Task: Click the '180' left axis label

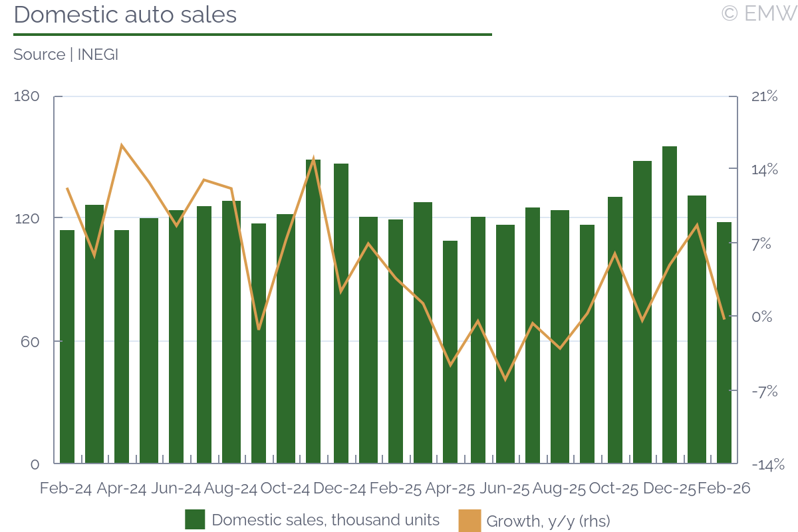Action: point(27,96)
